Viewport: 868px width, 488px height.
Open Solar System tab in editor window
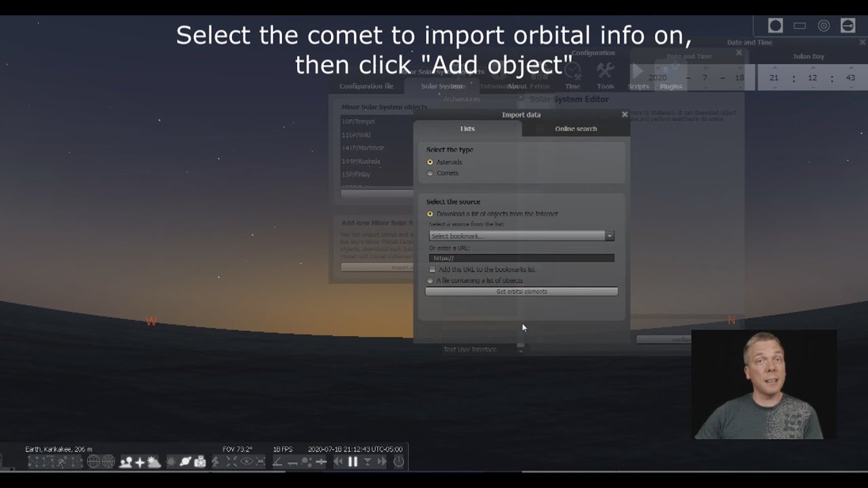click(443, 86)
